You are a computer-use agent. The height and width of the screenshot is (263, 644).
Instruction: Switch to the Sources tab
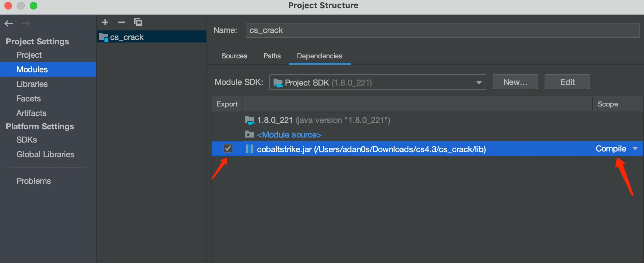234,56
